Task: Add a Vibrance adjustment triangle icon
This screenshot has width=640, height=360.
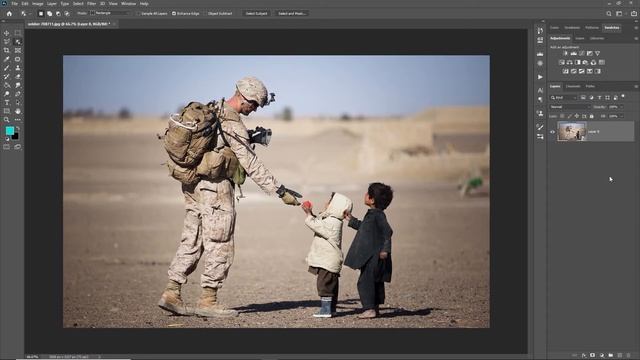Action: tap(598, 53)
